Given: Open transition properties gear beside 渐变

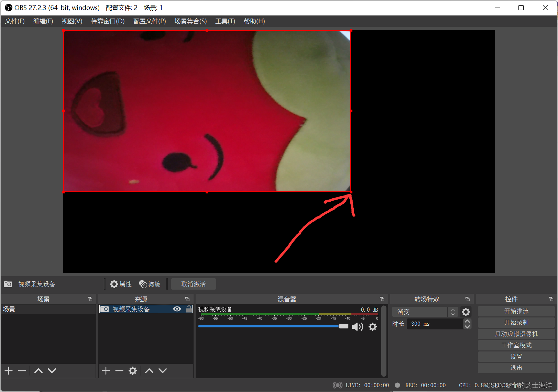Looking at the screenshot, I should (466, 312).
